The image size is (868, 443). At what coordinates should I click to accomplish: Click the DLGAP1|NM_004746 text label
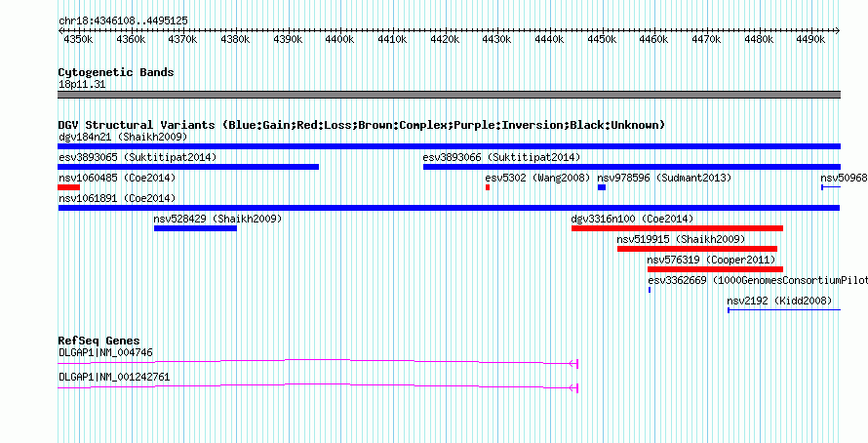(x=105, y=352)
